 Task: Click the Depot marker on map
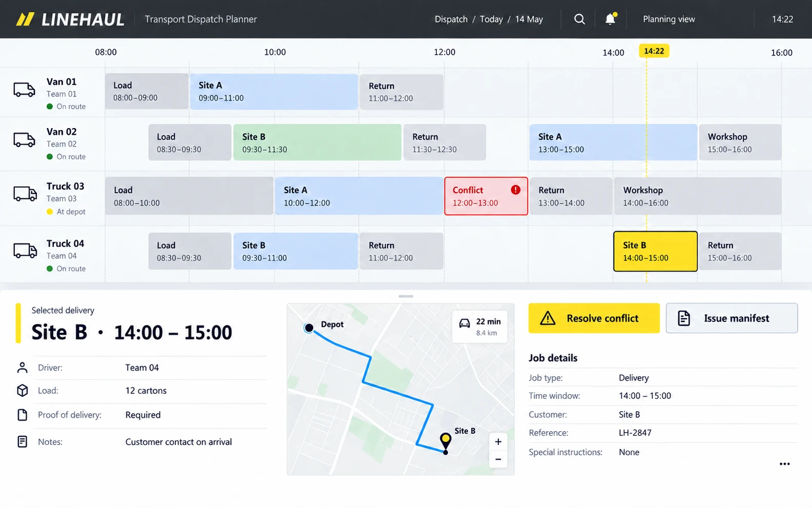309,328
